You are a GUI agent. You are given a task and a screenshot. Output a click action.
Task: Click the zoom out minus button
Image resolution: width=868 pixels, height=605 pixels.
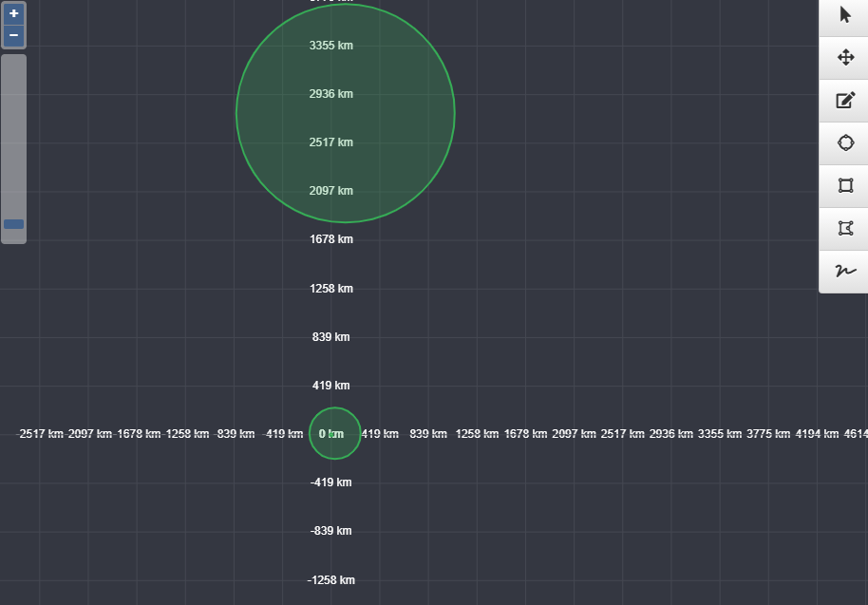tap(13, 35)
